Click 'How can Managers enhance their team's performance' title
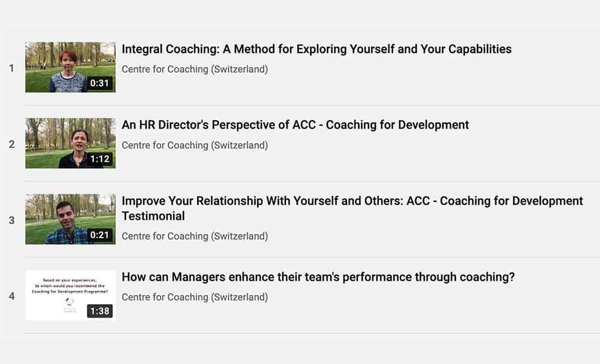600x364 pixels. 318,277
